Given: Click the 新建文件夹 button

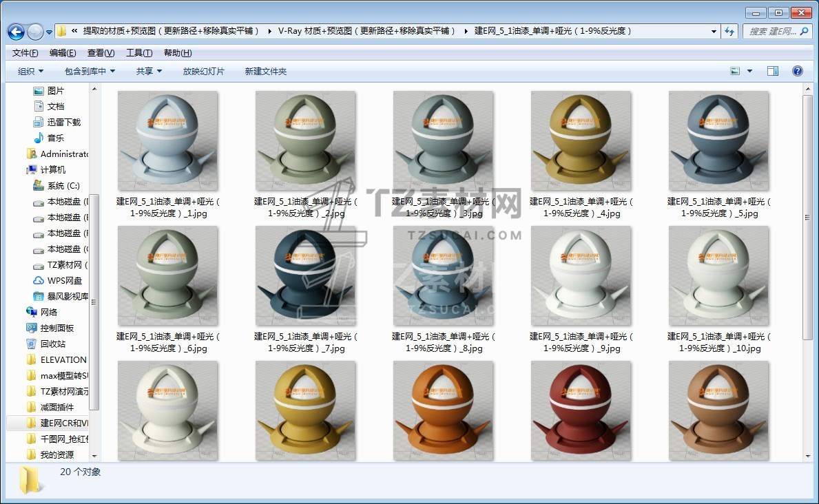Looking at the screenshot, I should (x=265, y=71).
